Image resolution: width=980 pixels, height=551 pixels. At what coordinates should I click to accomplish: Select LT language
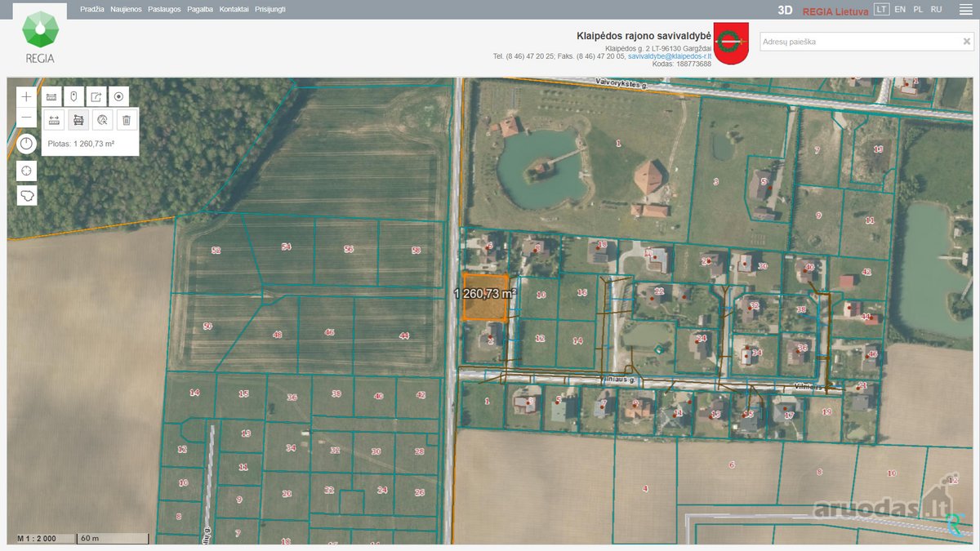coord(881,9)
